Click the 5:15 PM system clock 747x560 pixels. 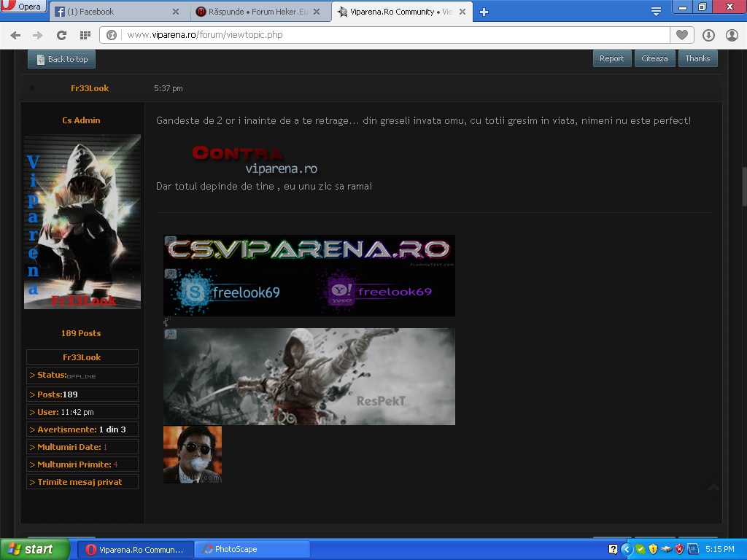[720, 549]
